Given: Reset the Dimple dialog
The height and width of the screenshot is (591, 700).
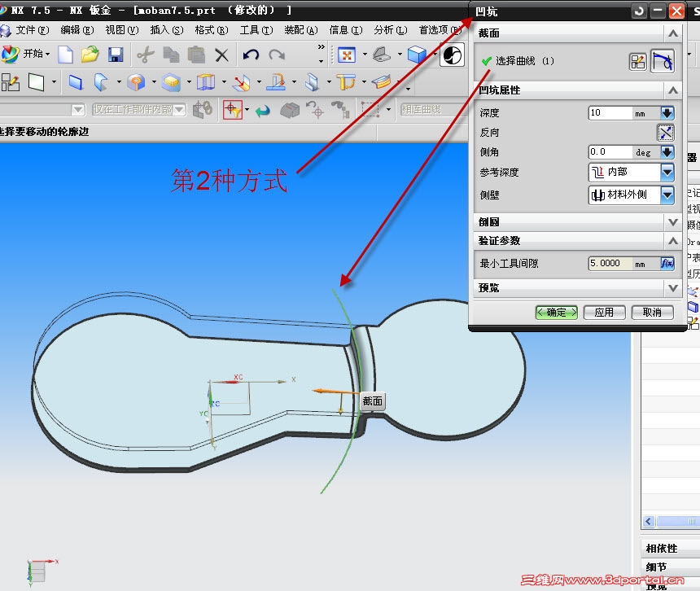Looking at the screenshot, I should 639,11.
